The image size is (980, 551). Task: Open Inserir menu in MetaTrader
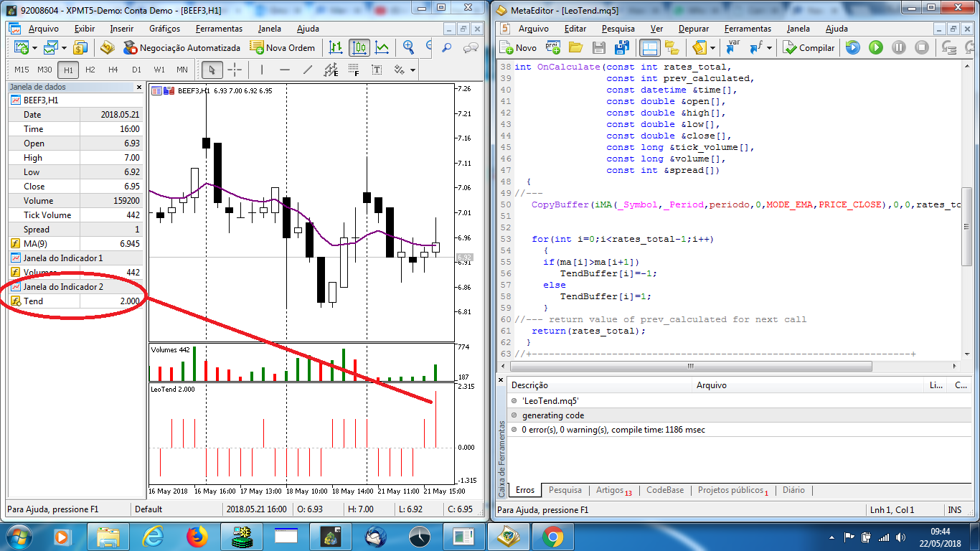pyautogui.click(x=122, y=29)
